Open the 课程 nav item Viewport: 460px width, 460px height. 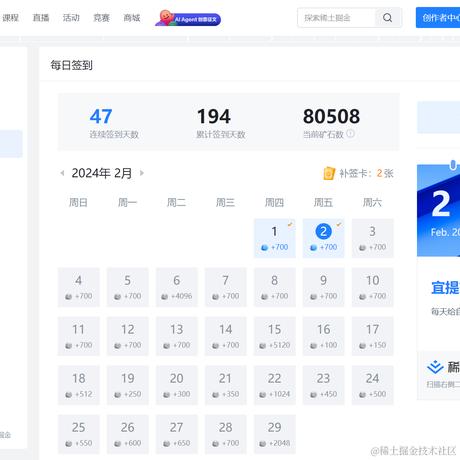click(x=10, y=18)
